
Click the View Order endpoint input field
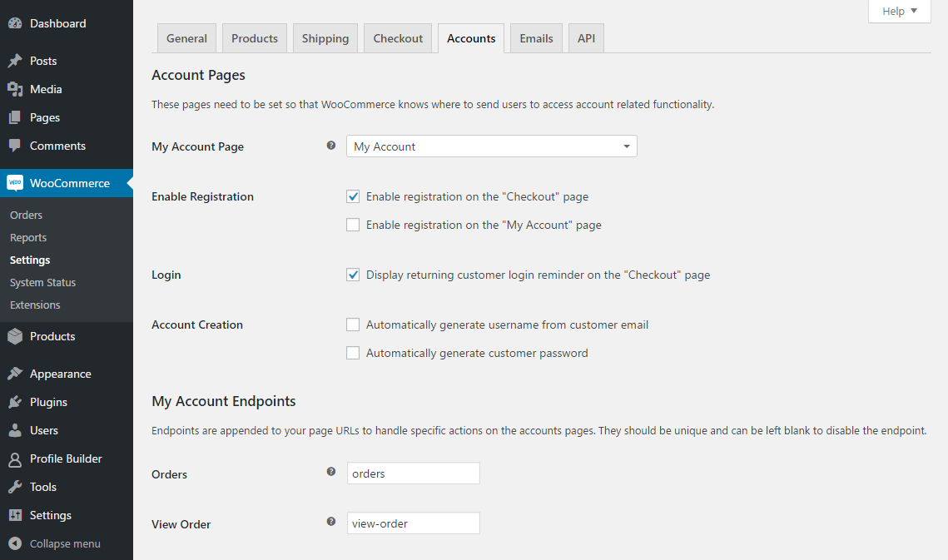pyautogui.click(x=414, y=523)
